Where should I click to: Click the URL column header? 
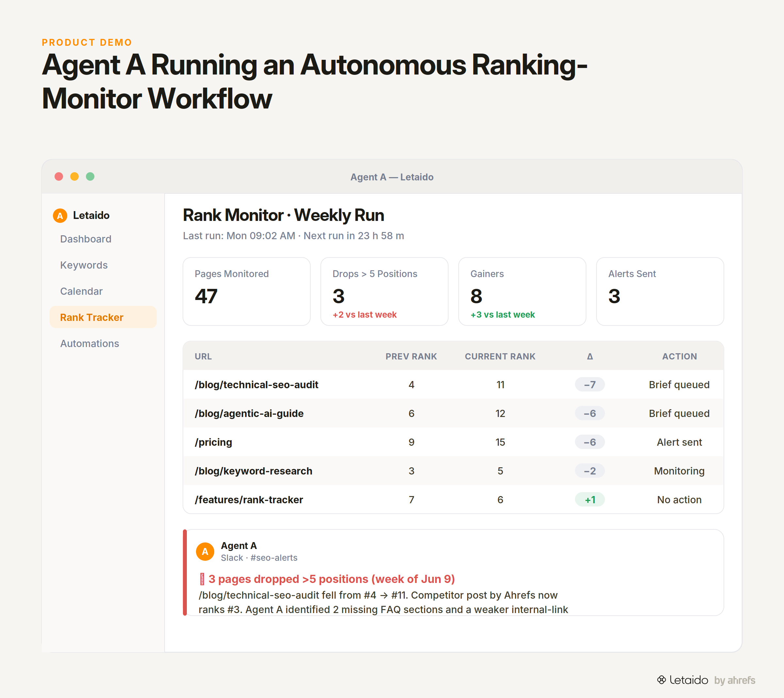click(x=203, y=357)
